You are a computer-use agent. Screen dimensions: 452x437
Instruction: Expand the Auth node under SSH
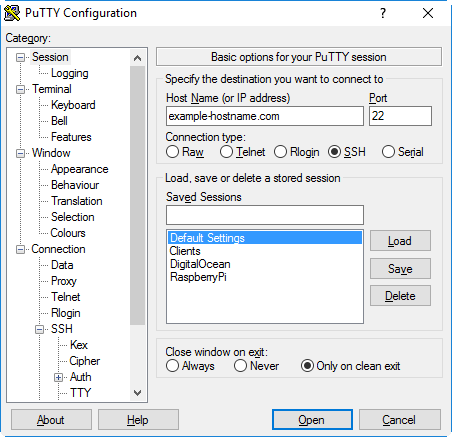(x=58, y=377)
